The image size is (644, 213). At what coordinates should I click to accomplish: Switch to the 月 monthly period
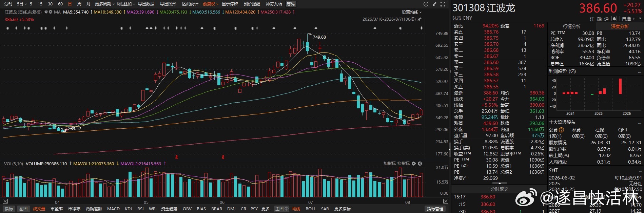click(x=88, y=4)
